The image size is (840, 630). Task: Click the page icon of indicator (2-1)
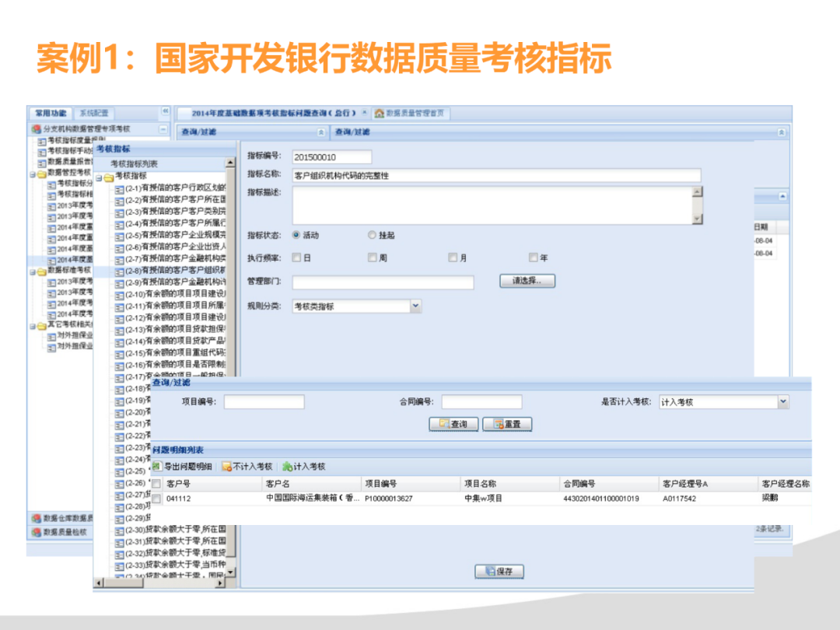120,188
